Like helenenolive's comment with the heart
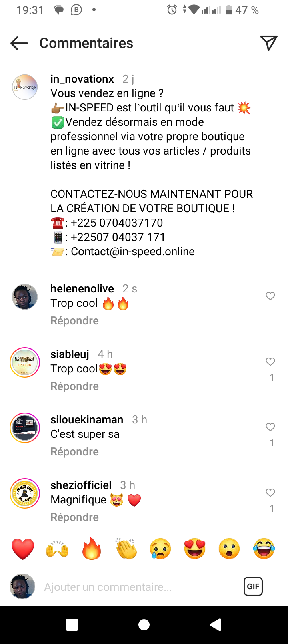288x644 pixels. coord(270,296)
